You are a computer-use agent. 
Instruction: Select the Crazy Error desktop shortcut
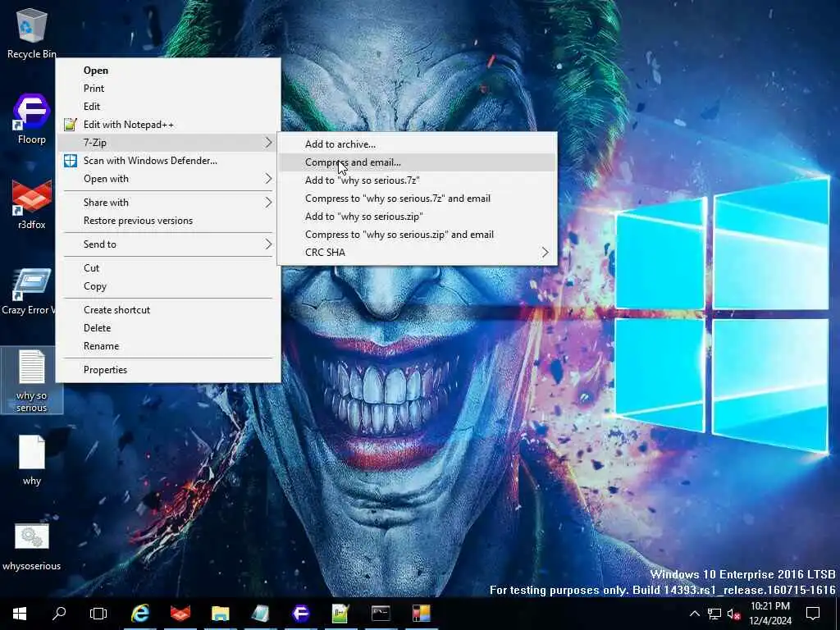(x=28, y=291)
